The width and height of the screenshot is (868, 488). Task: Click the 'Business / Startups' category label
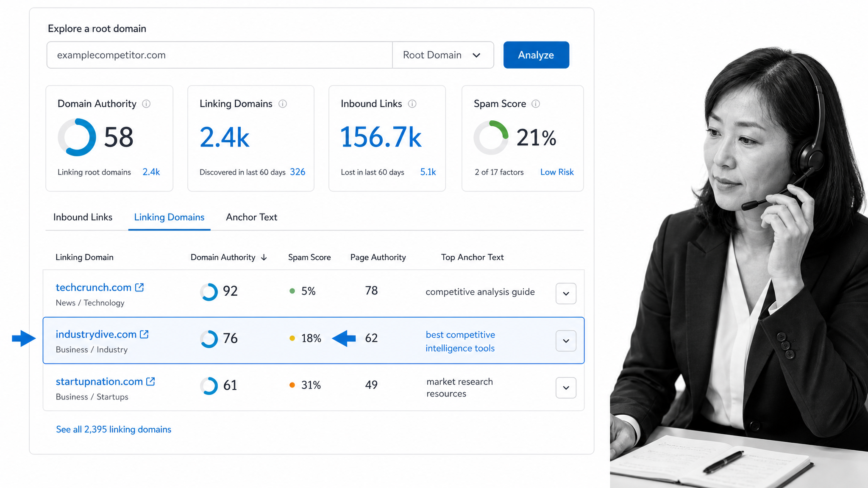pyautogui.click(x=92, y=397)
